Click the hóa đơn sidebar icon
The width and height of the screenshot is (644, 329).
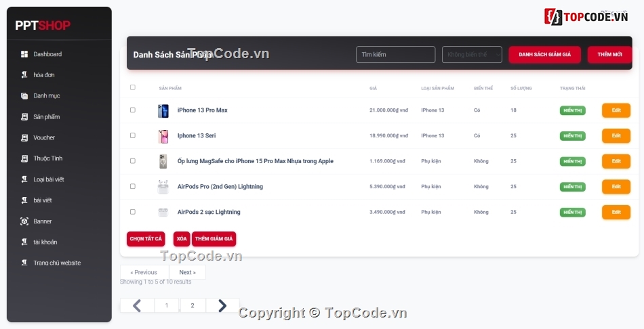pos(24,75)
